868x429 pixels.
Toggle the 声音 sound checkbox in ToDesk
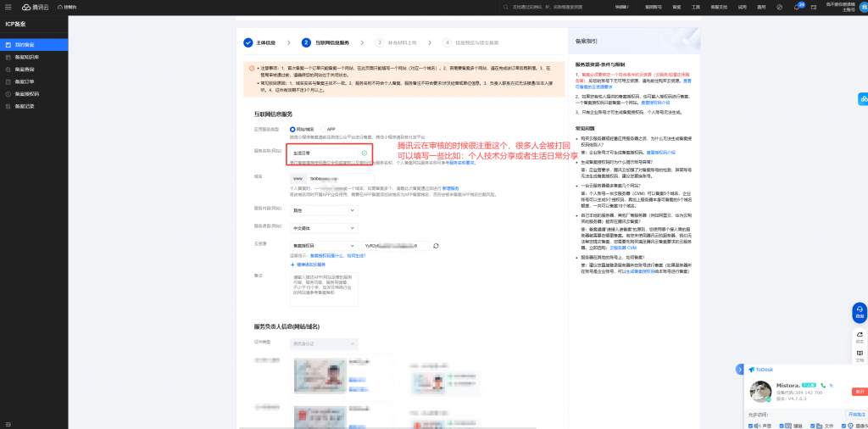(751, 426)
